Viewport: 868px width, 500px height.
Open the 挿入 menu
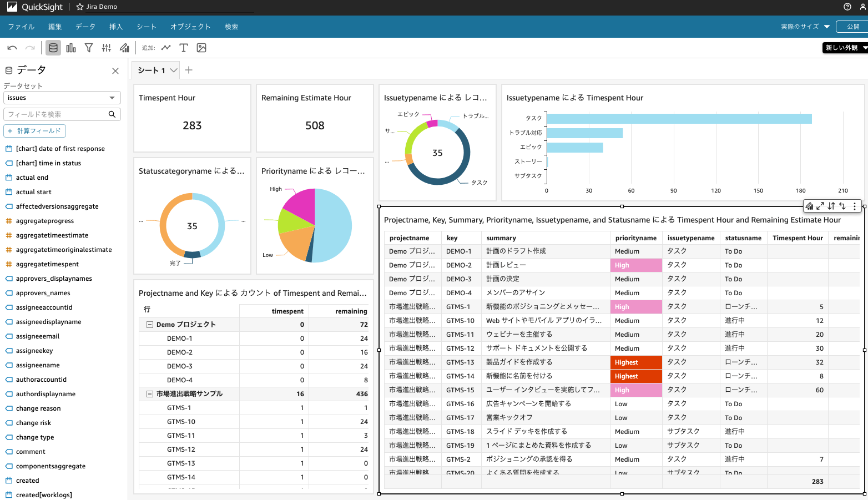(x=116, y=27)
